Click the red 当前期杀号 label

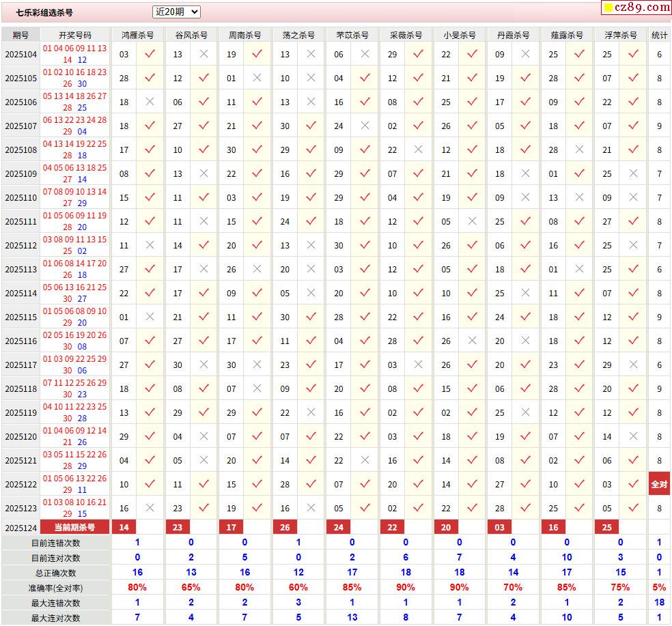click(x=75, y=527)
